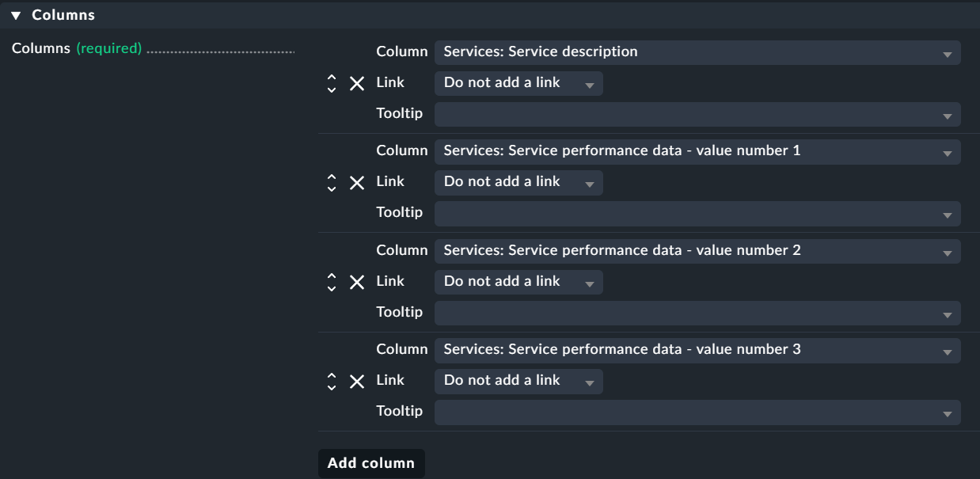Delete the value number 1 column row

click(357, 183)
